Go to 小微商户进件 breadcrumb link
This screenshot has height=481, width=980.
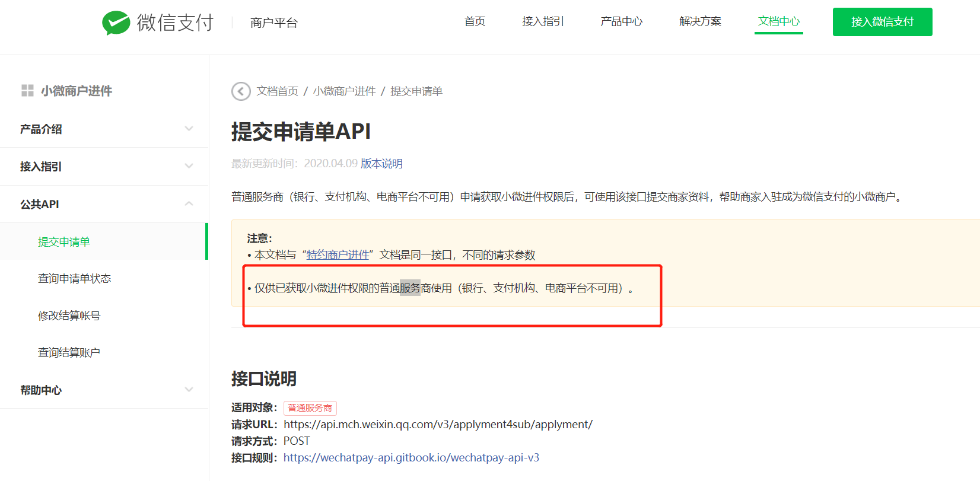[345, 91]
